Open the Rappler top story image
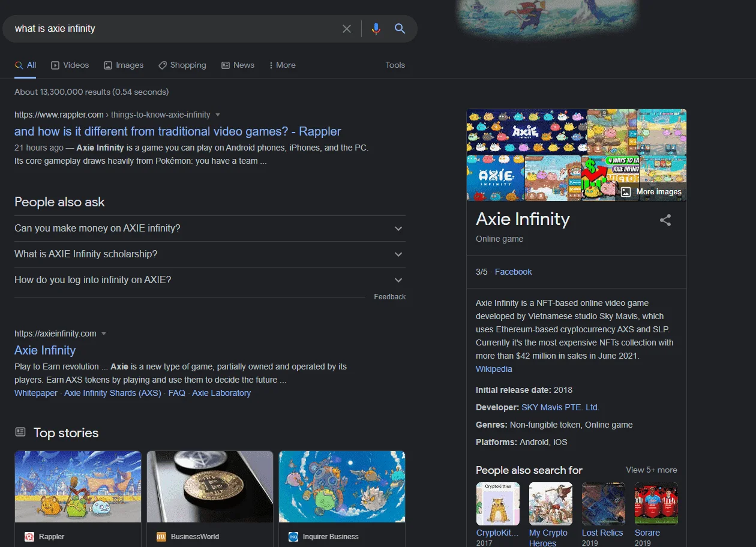This screenshot has width=756, height=547. tap(78, 486)
